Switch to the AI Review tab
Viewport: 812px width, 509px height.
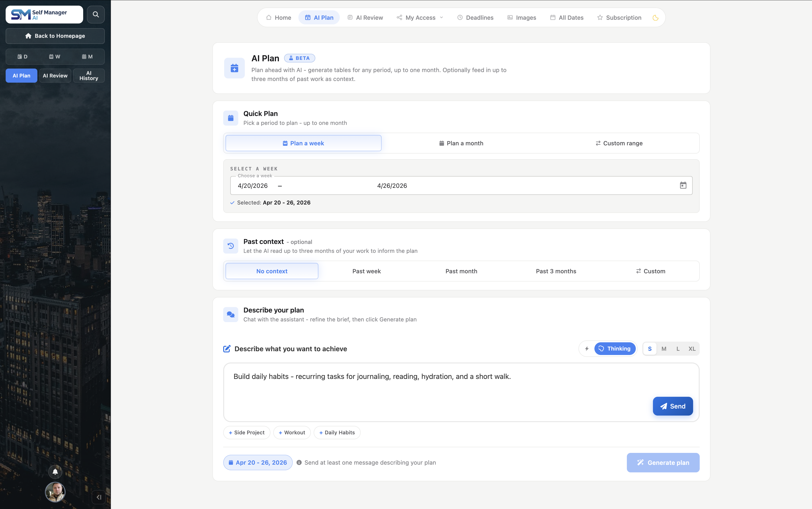click(365, 17)
